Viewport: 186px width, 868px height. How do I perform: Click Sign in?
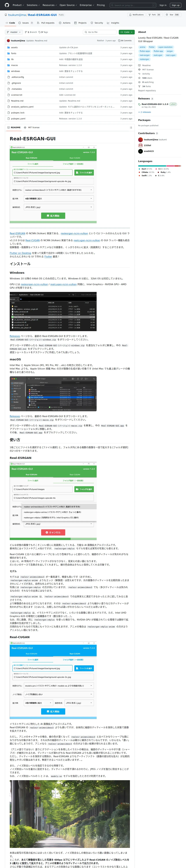pyautogui.click(x=163, y=5)
